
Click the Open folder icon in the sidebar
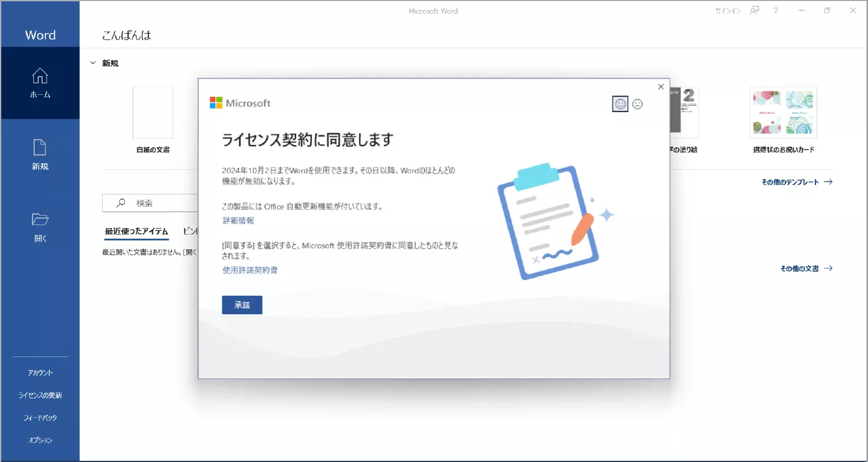pos(40,220)
